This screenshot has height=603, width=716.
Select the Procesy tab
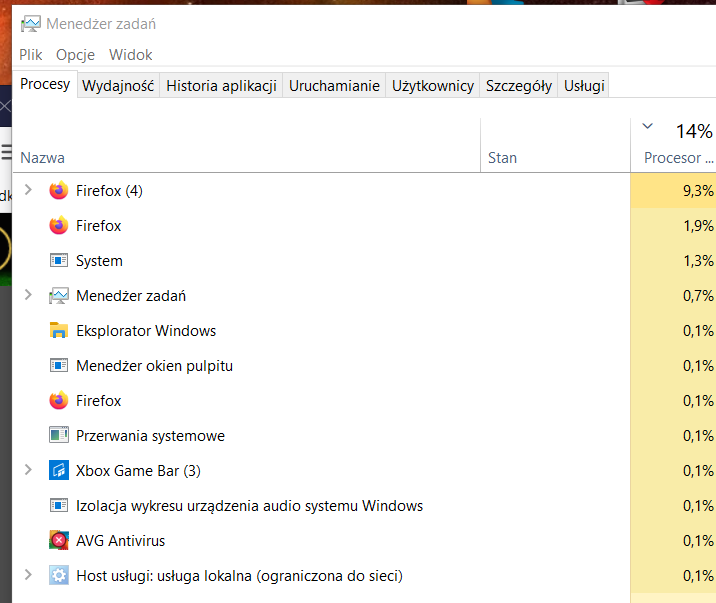(x=45, y=84)
